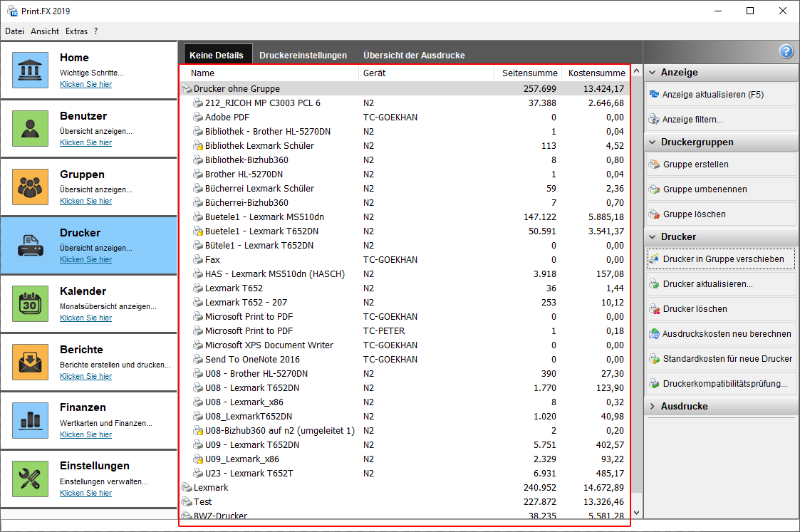Screen dimensions: 800x532
Task: Select the Keine Details tab
Action: 217,55
